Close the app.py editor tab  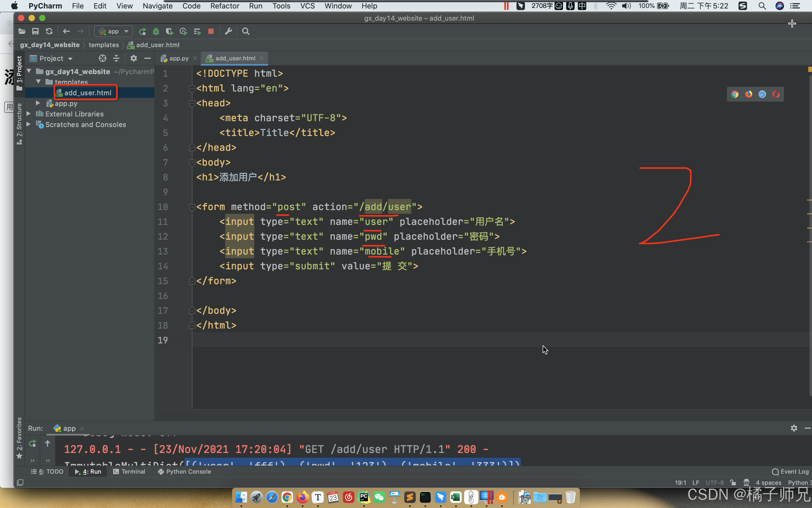[195, 58]
